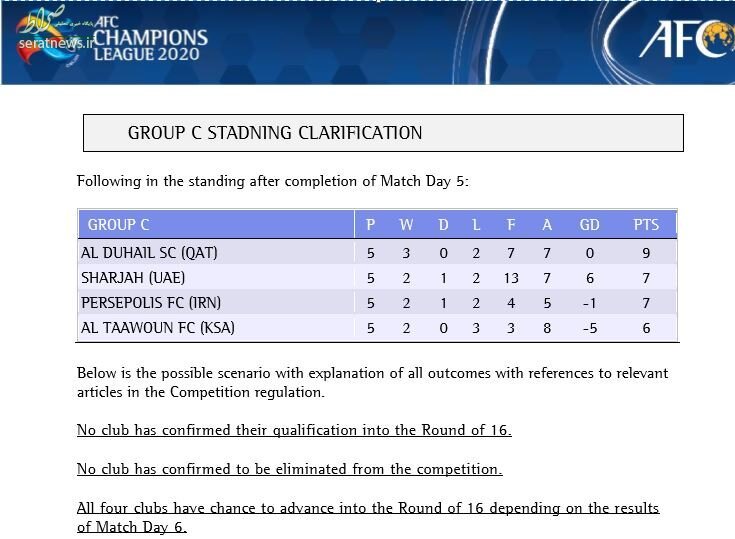This screenshot has width=735, height=539.
Task: Select the Group C Standing Clarification title box
Action: coord(383,133)
